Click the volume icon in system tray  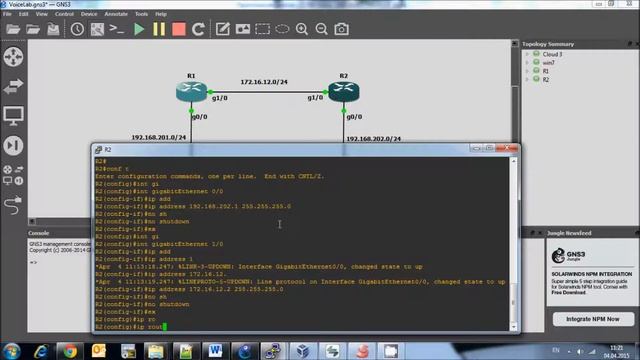[x=580, y=351]
